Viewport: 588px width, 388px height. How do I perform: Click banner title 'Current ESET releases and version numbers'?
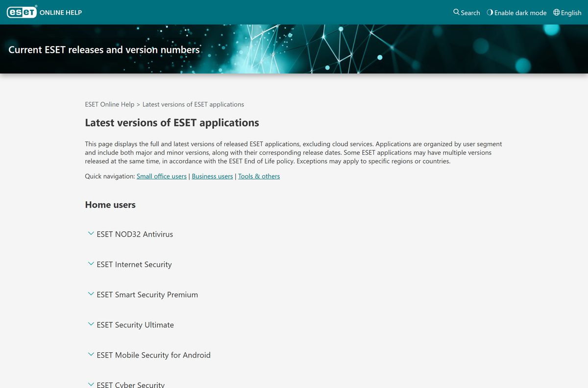pos(104,49)
